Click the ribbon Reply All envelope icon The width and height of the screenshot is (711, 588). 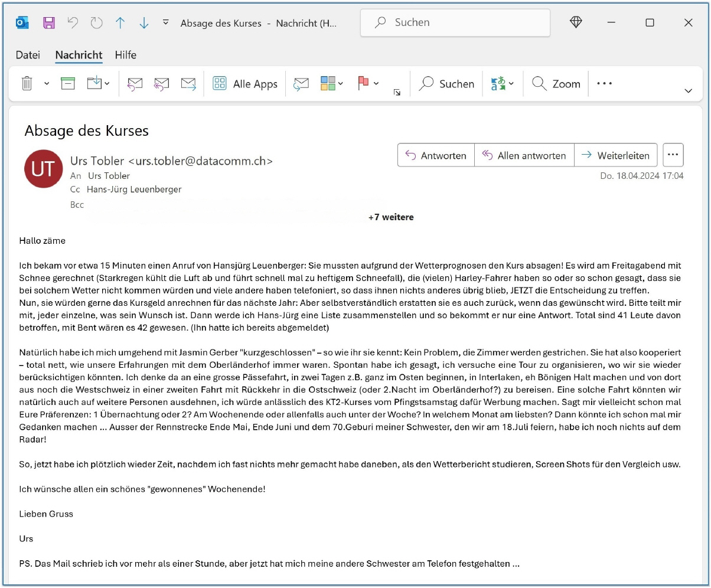[x=161, y=84]
